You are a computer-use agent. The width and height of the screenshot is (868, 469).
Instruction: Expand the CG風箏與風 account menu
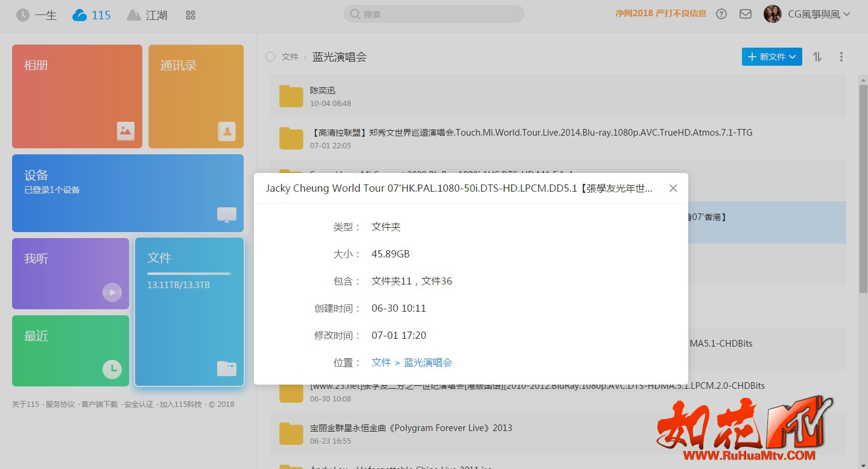click(819, 14)
